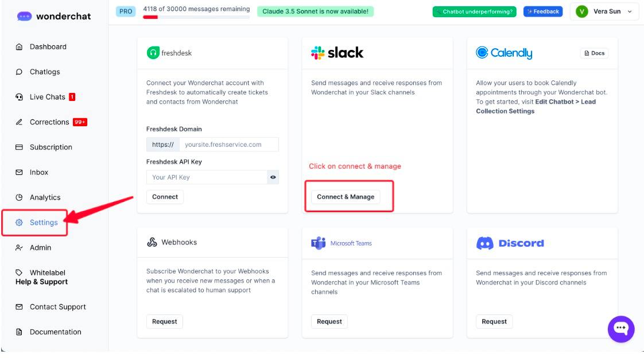Click the Wonderchat logo icon
The image size is (644, 358).
[x=24, y=16]
